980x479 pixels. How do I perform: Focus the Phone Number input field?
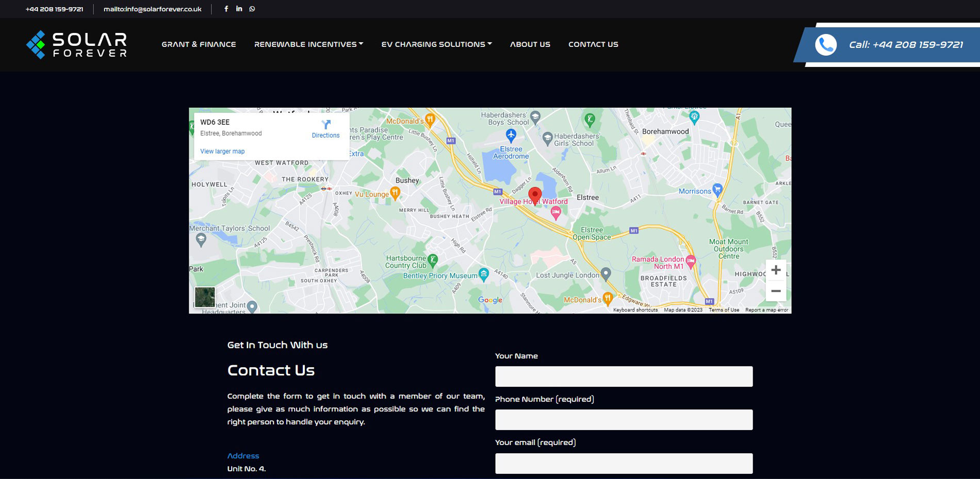[x=624, y=420]
